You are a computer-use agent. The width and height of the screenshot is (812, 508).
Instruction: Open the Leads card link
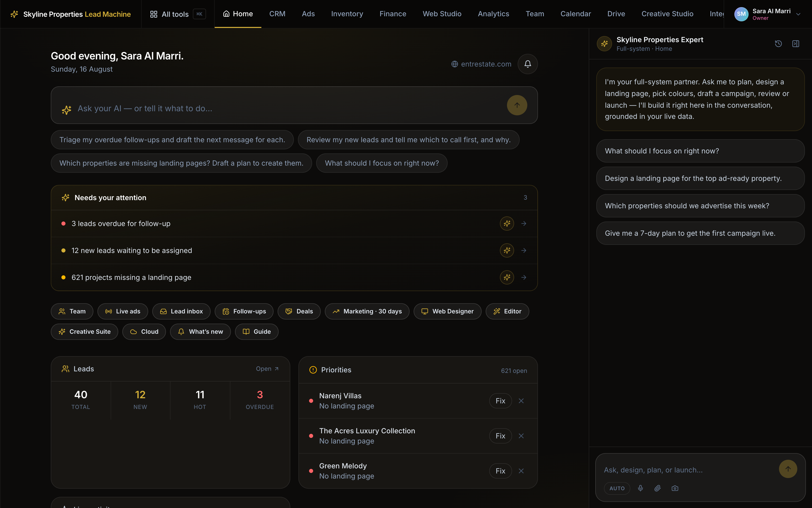point(267,369)
